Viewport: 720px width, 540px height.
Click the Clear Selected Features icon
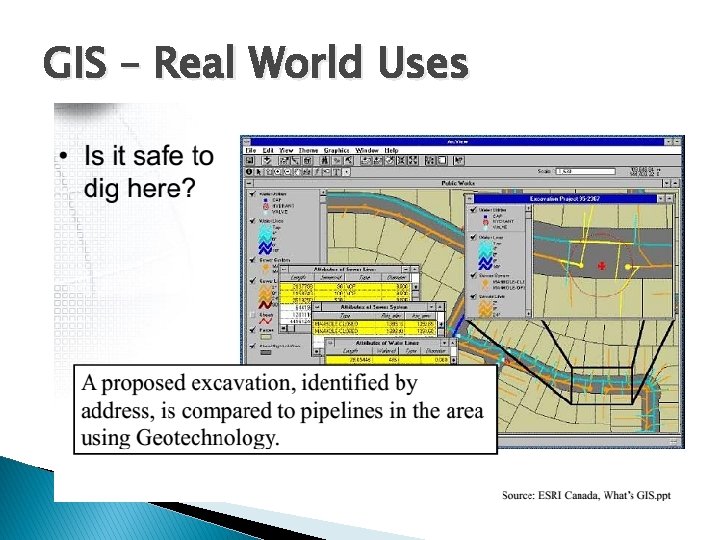(442, 160)
